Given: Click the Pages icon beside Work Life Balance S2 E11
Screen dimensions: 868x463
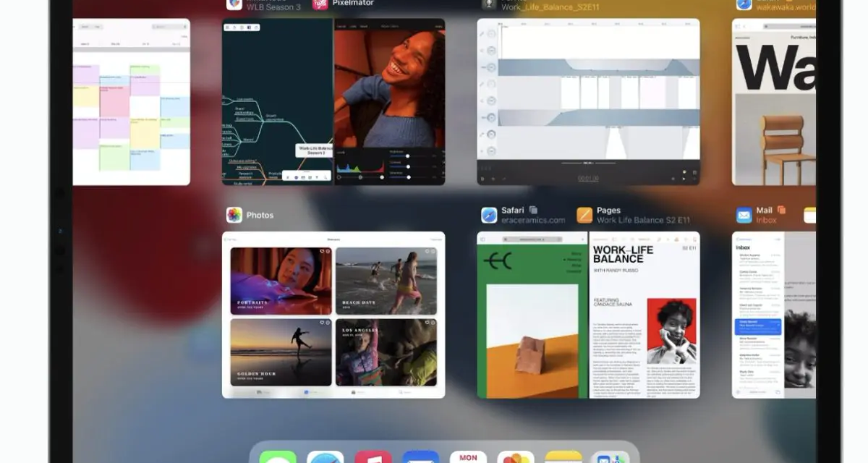Looking at the screenshot, I should pos(584,215).
